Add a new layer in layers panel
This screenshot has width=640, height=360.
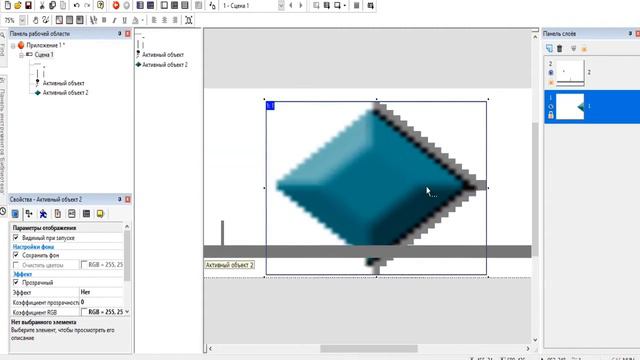coord(549,49)
